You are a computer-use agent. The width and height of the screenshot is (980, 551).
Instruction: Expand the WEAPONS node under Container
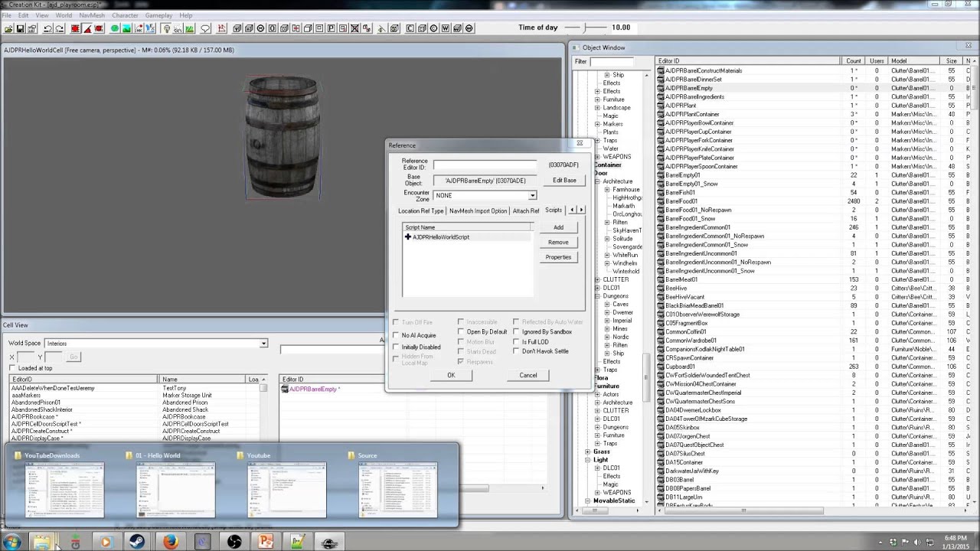597,157
